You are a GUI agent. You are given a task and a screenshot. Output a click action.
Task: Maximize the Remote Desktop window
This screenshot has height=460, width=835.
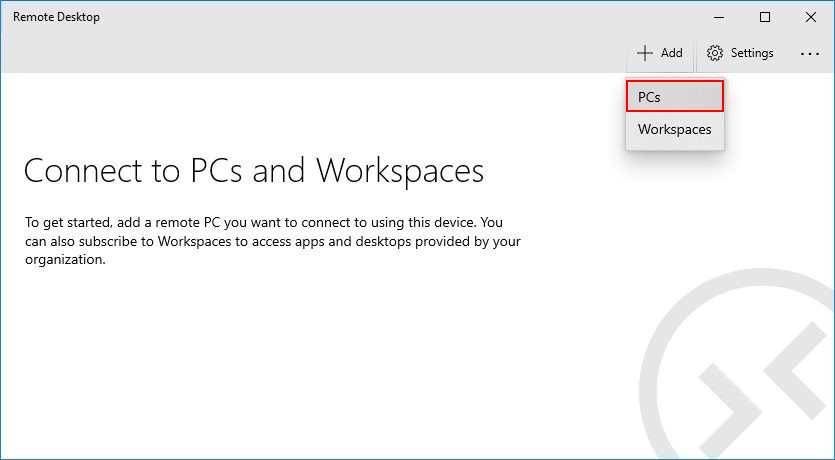click(765, 17)
